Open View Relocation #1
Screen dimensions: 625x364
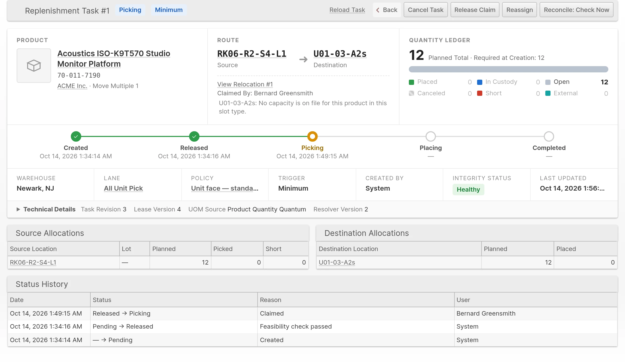(x=245, y=84)
